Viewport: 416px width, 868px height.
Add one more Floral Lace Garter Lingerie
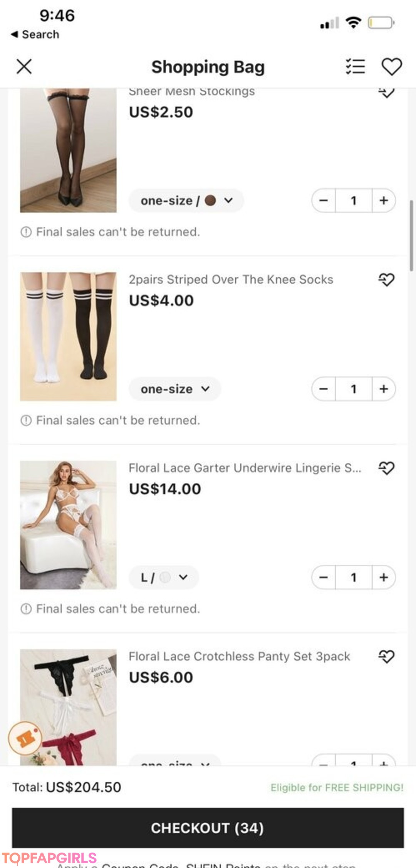(384, 577)
